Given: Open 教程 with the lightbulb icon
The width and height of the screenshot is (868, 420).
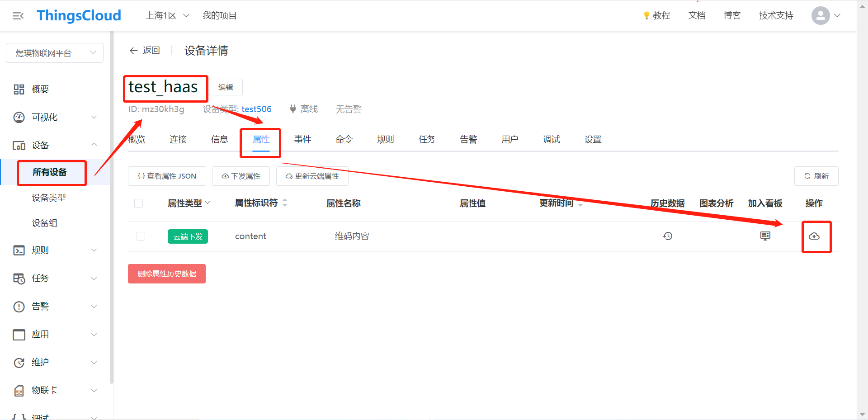Looking at the screenshot, I should [x=656, y=15].
